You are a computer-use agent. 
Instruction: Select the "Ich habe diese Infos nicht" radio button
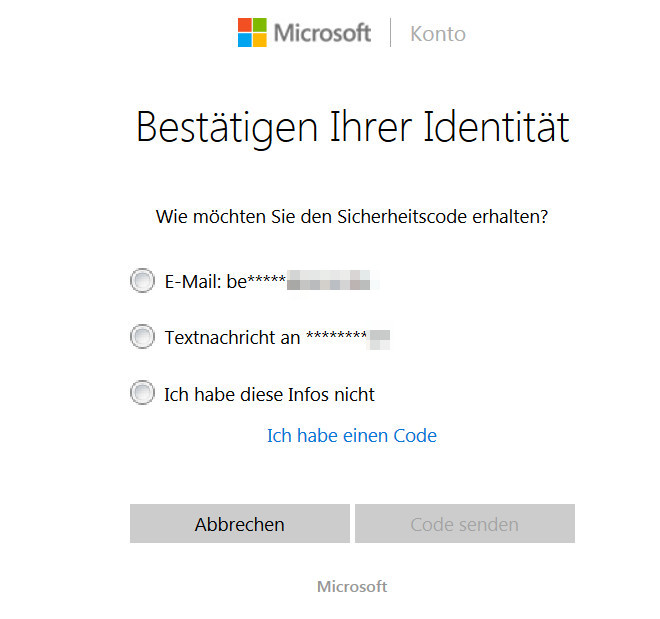click(x=142, y=393)
